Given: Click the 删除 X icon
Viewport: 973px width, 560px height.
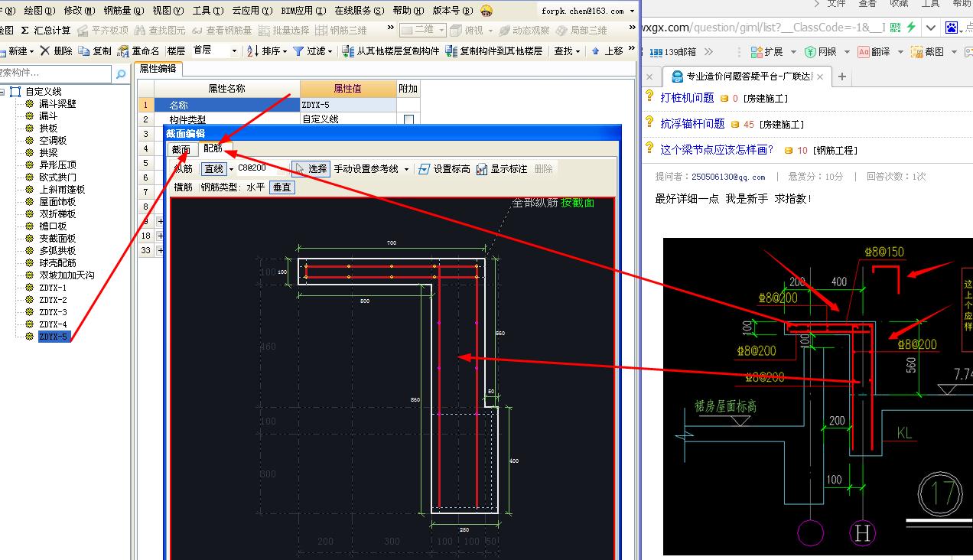Looking at the screenshot, I should click(x=45, y=51).
